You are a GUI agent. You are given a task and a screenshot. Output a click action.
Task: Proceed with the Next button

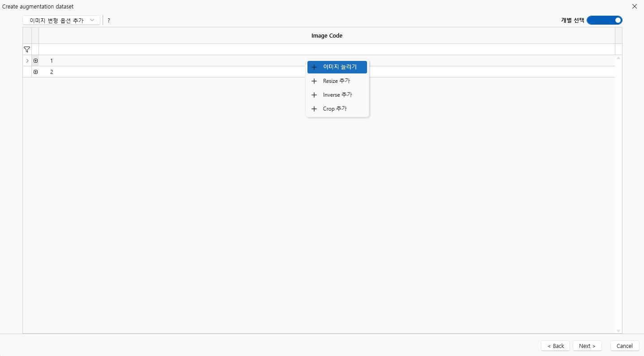coord(587,346)
